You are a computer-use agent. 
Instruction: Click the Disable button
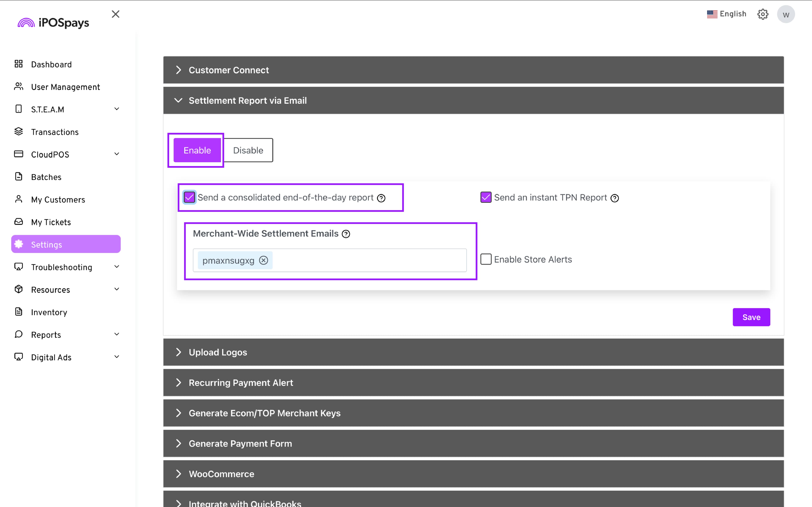pyautogui.click(x=248, y=150)
